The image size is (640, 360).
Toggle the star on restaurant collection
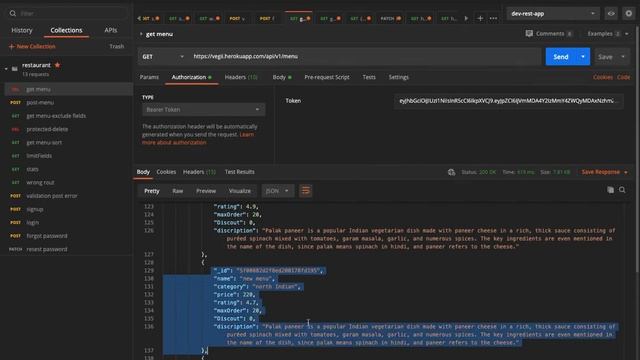pyautogui.click(x=58, y=65)
